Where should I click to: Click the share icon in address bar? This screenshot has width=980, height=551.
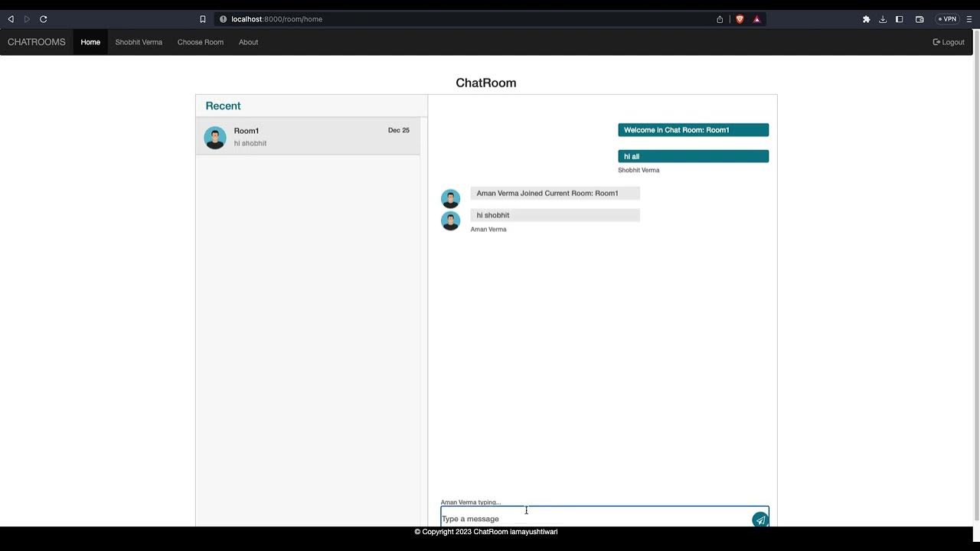click(720, 19)
